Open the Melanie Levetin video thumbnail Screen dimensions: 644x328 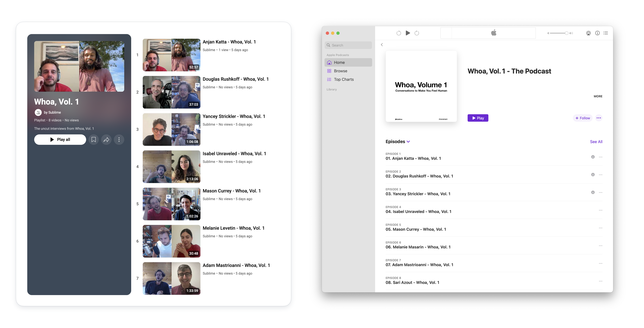(171, 241)
